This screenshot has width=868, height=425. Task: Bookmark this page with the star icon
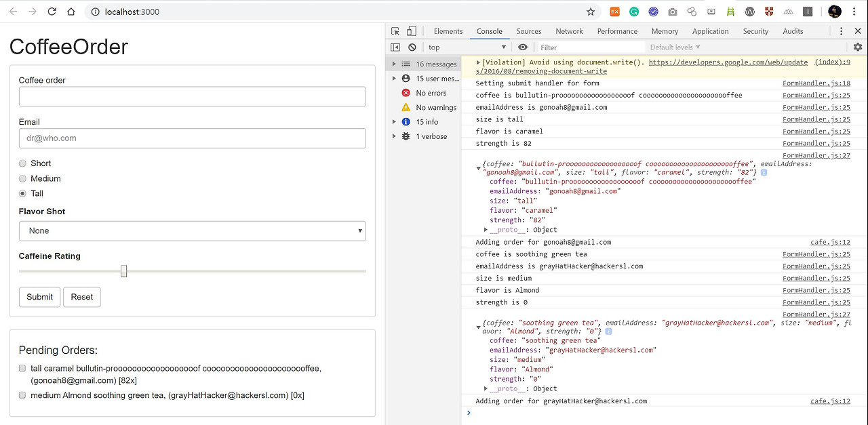[x=591, y=12]
